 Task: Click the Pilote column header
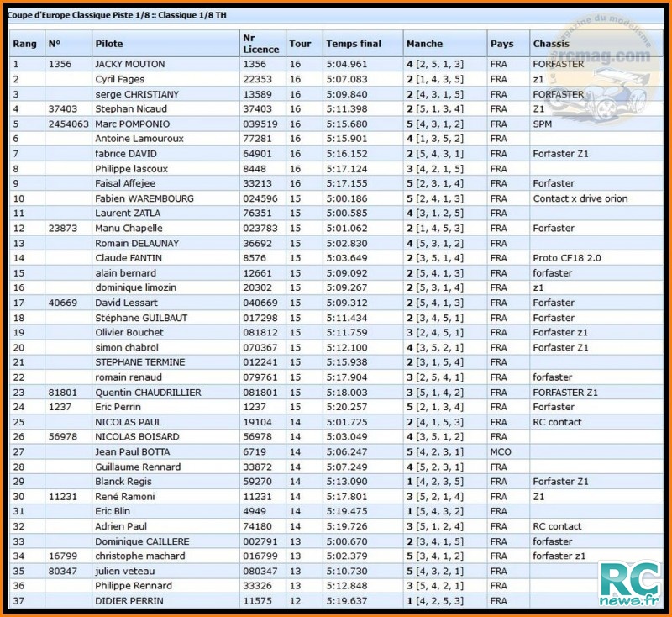coord(109,44)
